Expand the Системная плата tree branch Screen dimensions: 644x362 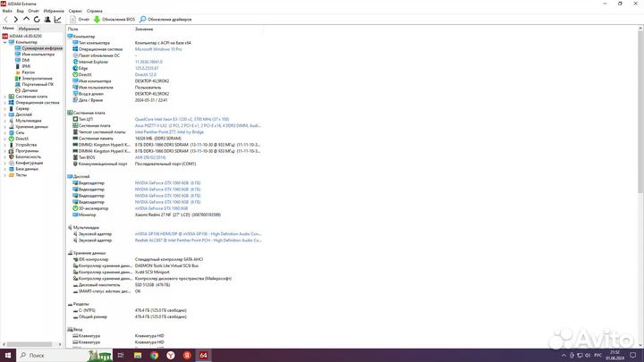[5, 97]
